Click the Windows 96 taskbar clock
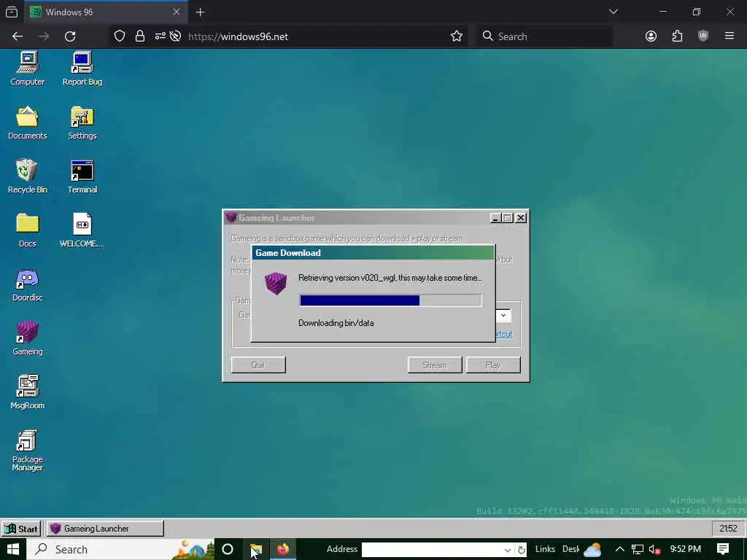747x560 pixels. coord(728,529)
